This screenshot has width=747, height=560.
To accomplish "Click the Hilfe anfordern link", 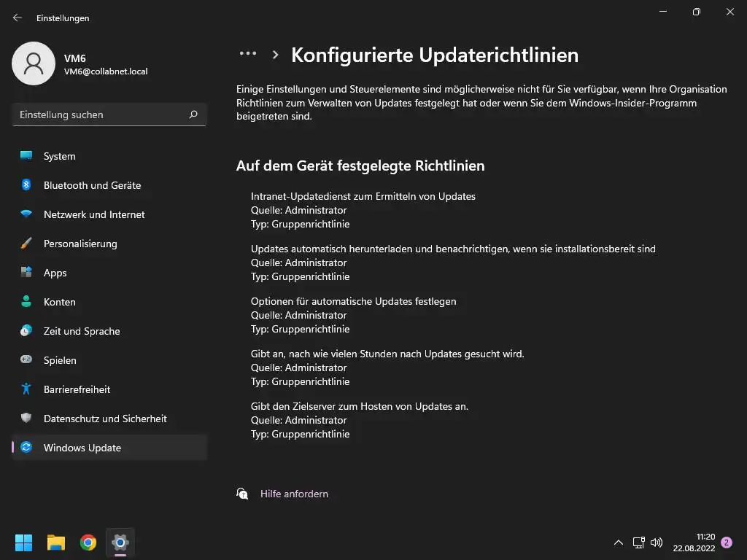I will [294, 494].
